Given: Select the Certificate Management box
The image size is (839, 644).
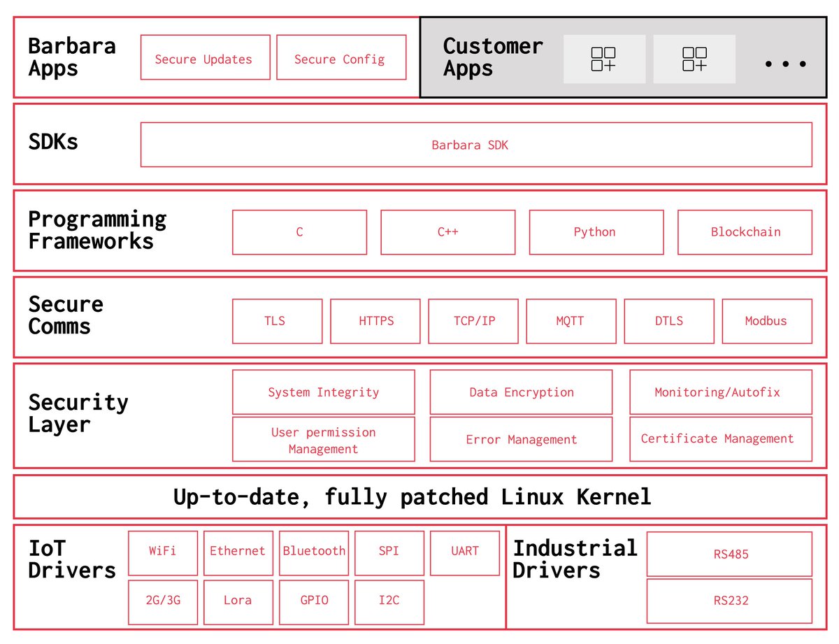Looking at the screenshot, I should coord(721,439).
